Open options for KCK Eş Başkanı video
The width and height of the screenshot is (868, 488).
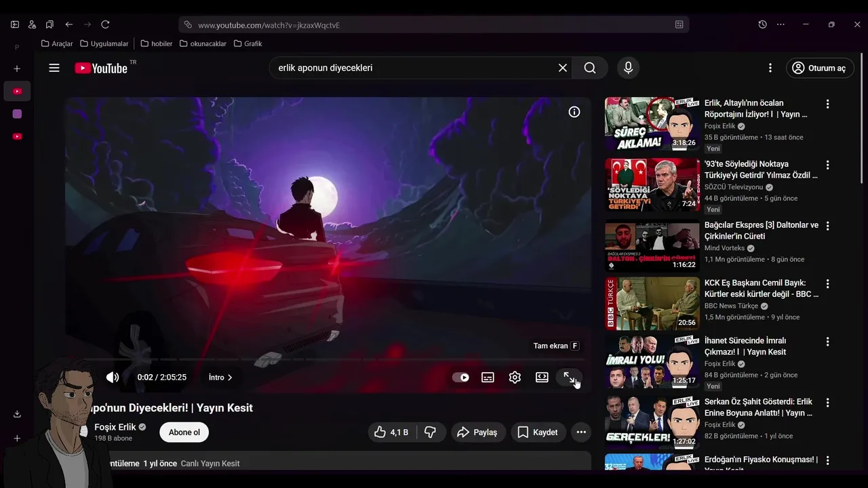827,283
